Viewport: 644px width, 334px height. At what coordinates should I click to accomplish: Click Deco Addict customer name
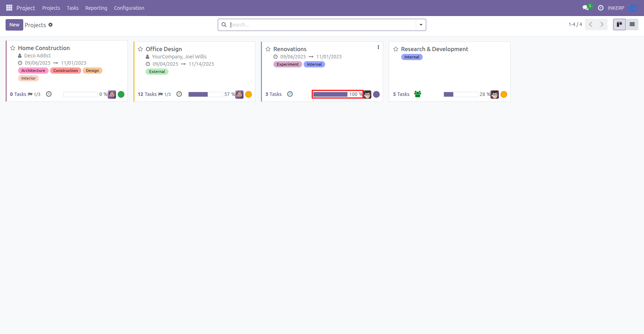pos(38,56)
